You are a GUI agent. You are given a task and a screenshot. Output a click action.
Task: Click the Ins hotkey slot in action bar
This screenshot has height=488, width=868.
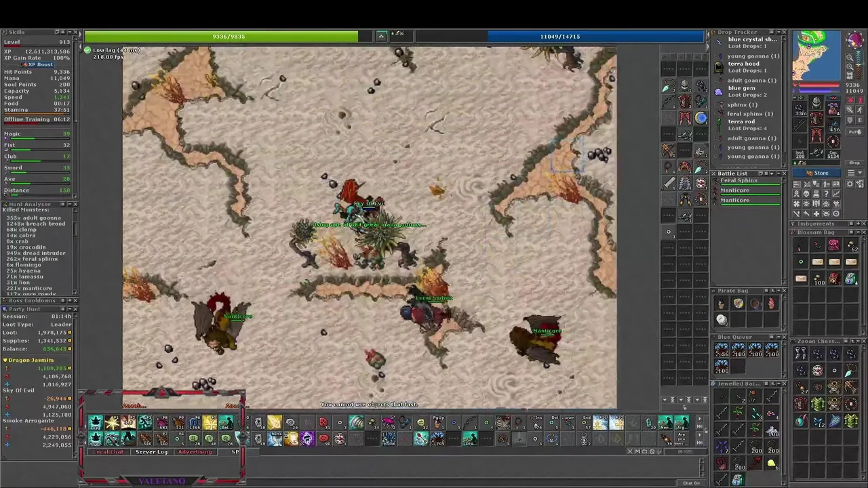click(x=535, y=424)
